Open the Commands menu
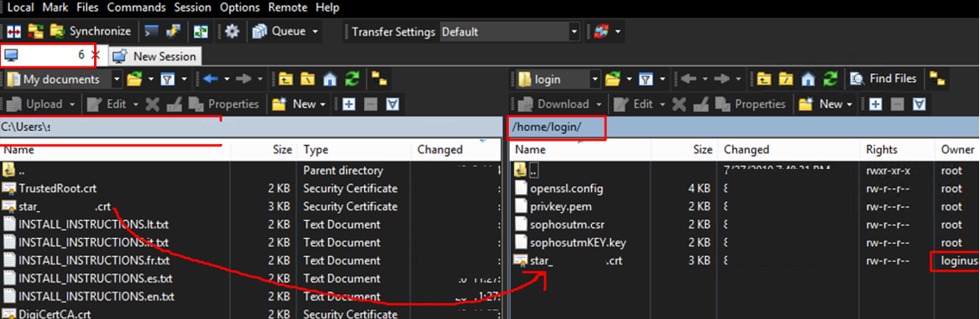 click(136, 8)
